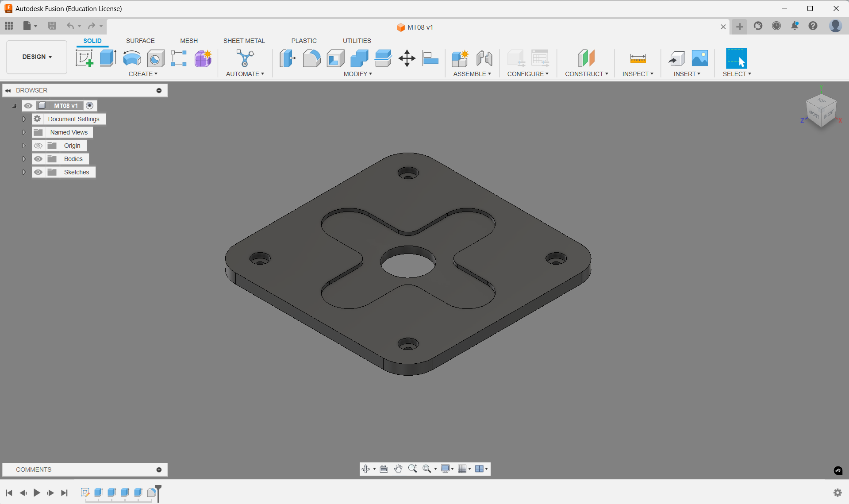849x504 pixels.
Task: Open the INSPECT dropdown menu
Action: pyautogui.click(x=638, y=74)
